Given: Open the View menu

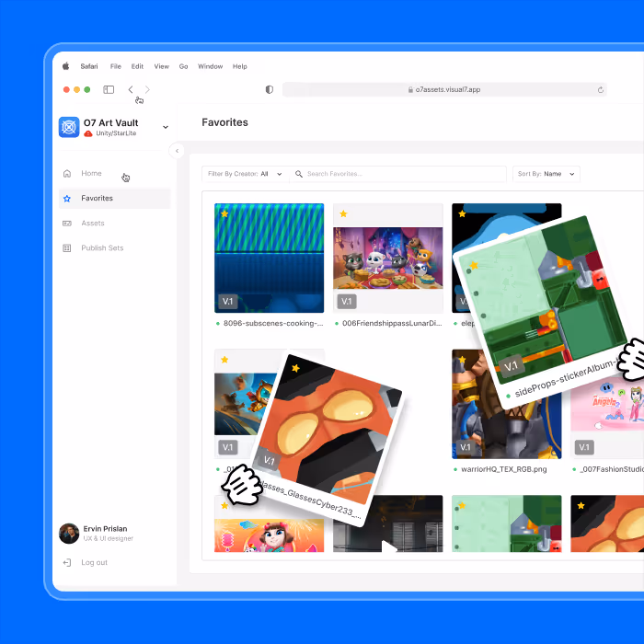Looking at the screenshot, I should [161, 66].
